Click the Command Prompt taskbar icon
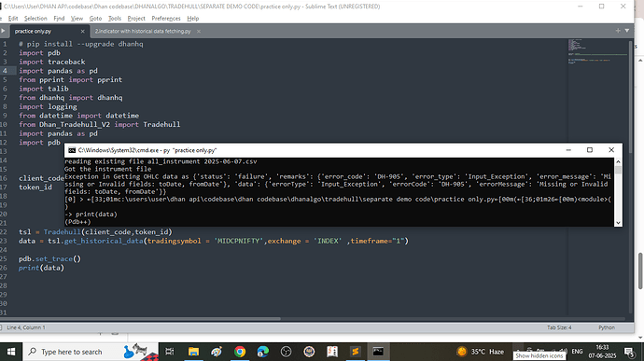The height and width of the screenshot is (361, 644). click(x=378, y=352)
